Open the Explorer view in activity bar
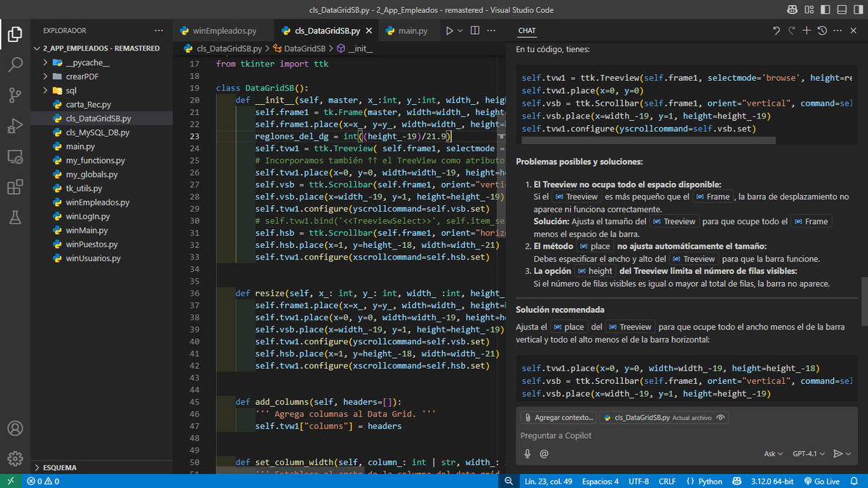Image resolution: width=868 pixels, height=488 pixels. [x=15, y=33]
